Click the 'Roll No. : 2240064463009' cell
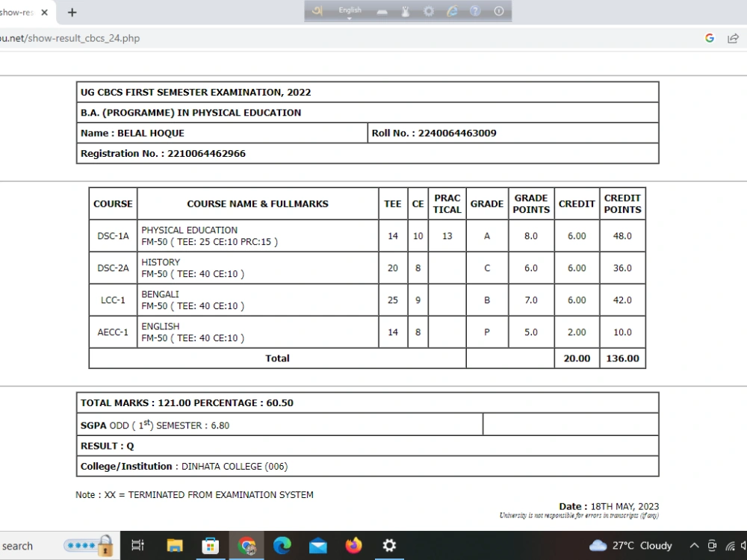The image size is (747, 560). pos(513,134)
